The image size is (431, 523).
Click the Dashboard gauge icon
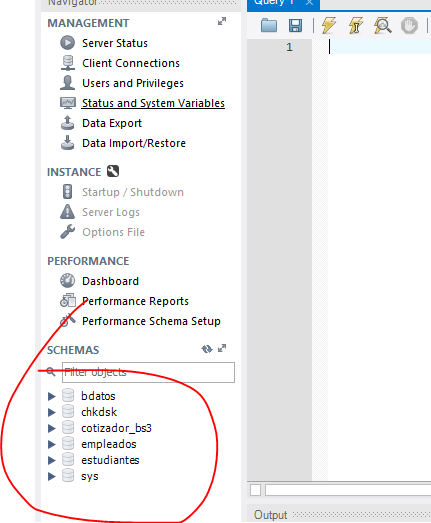click(67, 281)
